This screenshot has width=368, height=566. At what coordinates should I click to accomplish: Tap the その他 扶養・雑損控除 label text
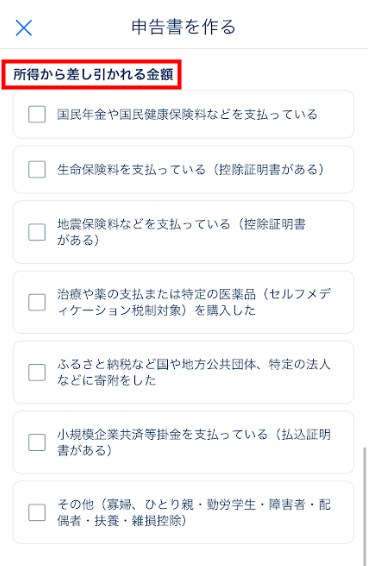194,512
